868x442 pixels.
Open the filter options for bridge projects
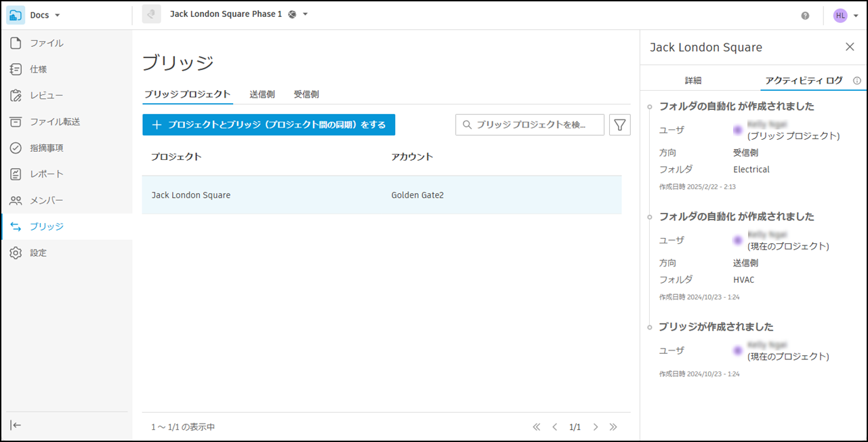coord(619,124)
